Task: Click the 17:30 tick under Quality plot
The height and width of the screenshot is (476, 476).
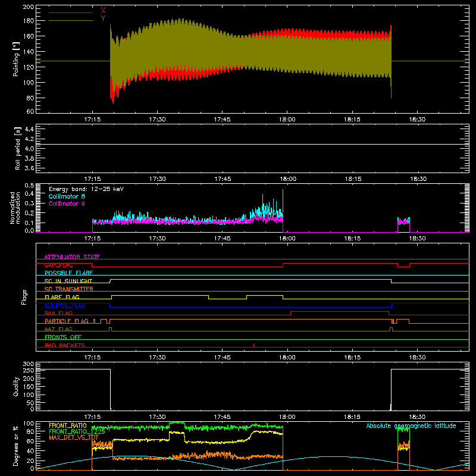Action: pyautogui.click(x=157, y=417)
